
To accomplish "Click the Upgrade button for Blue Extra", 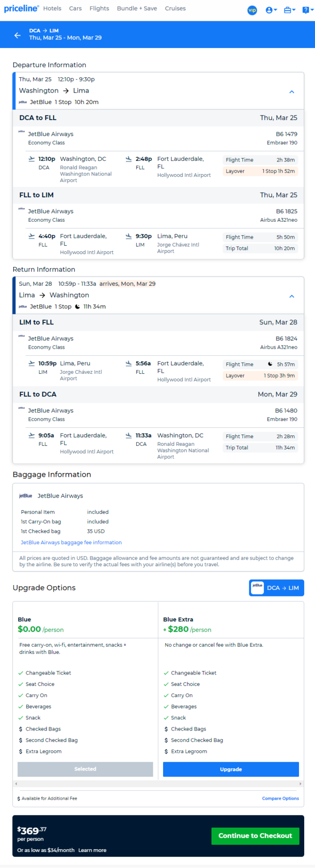I will point(231,769).
